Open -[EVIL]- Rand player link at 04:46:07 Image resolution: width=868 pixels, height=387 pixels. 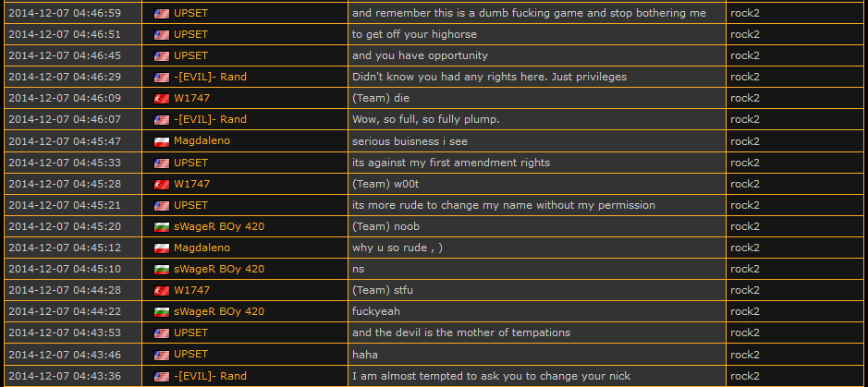pyautogui.click(x=210, y=119)
